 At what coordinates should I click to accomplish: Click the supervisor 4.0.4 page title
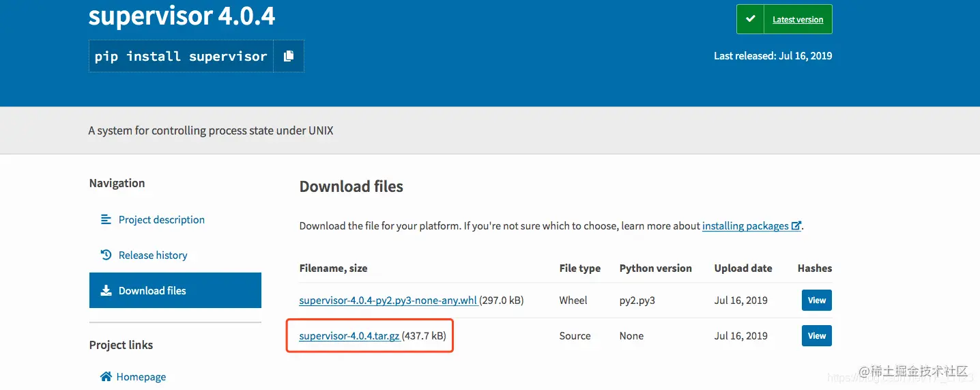tap(182, 16)
